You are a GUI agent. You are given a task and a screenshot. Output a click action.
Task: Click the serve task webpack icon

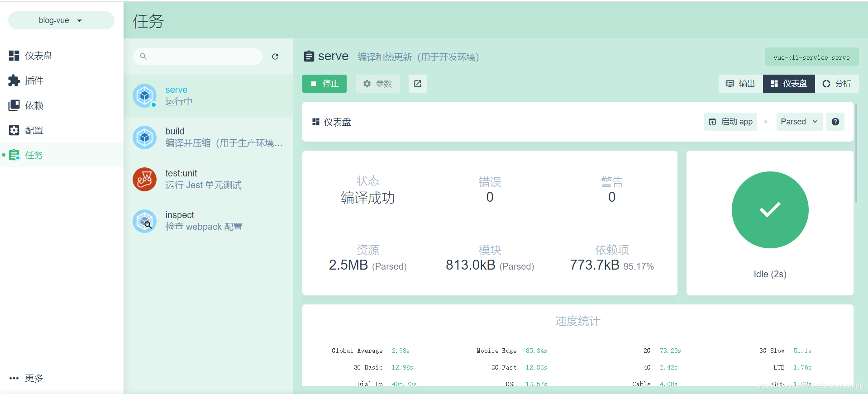145,95
